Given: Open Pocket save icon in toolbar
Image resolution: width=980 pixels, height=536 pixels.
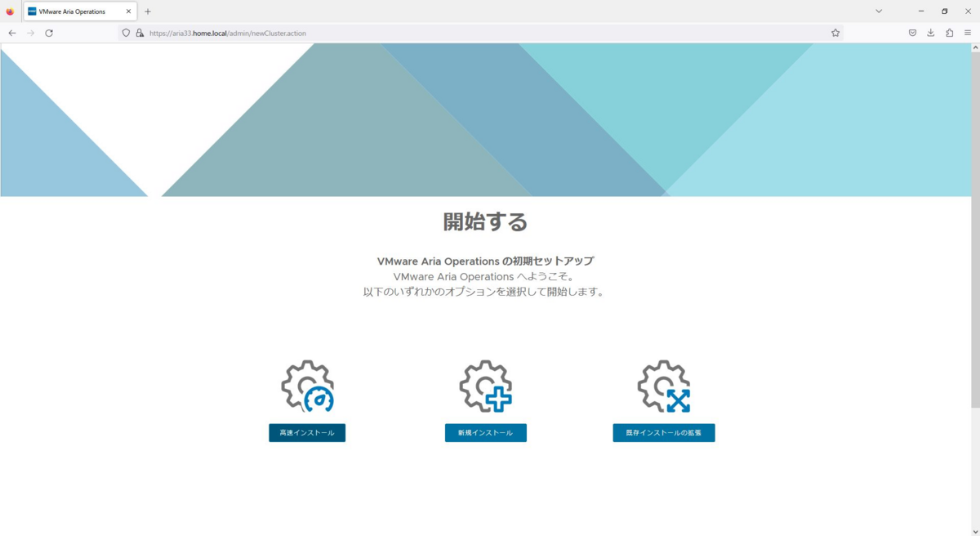Looking at the screenshot, I should tap(912, 33).
